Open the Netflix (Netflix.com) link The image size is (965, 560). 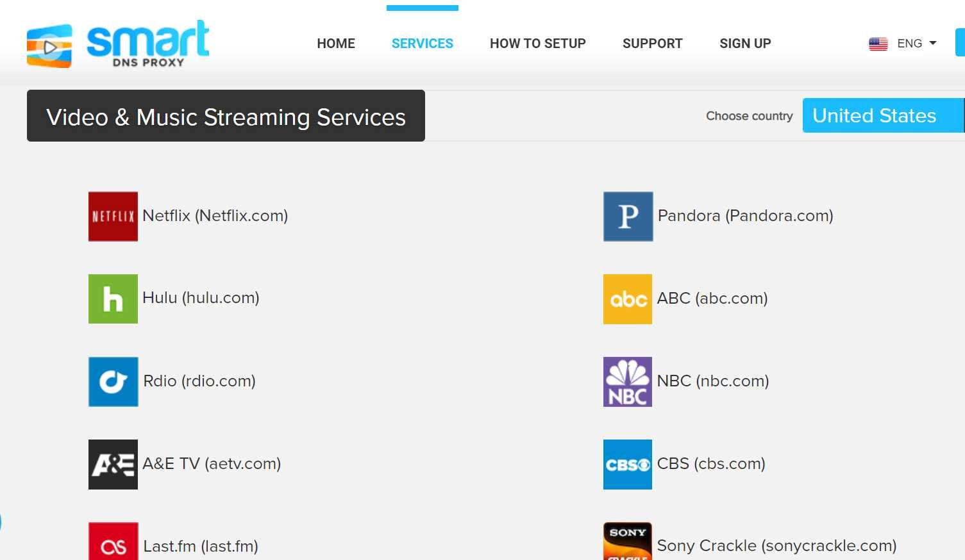[215, 216]
